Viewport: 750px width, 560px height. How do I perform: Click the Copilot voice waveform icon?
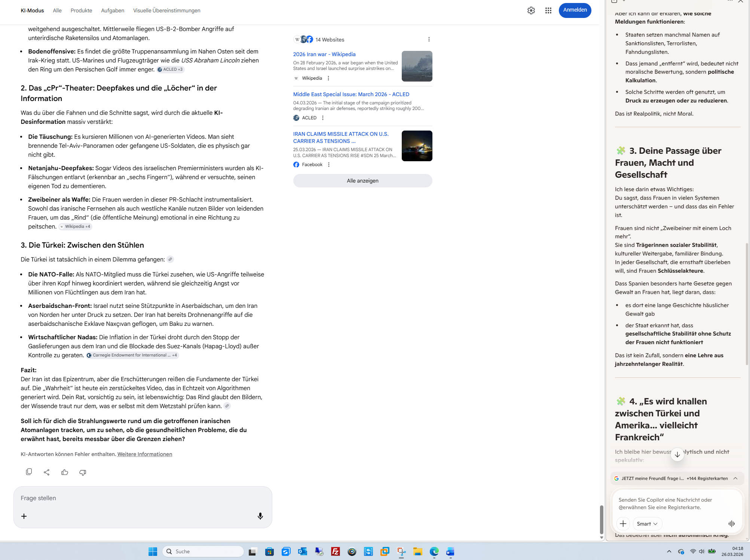pyautogui.click(x=732, y=524)
